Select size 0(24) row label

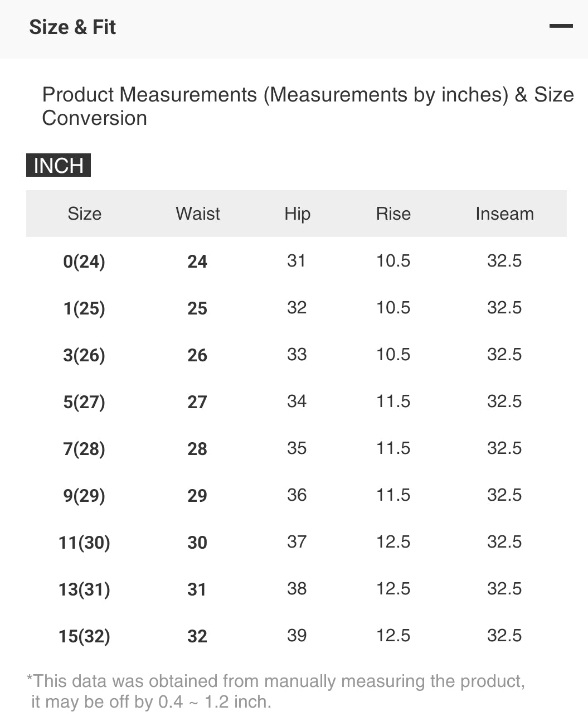pos(85,261)
